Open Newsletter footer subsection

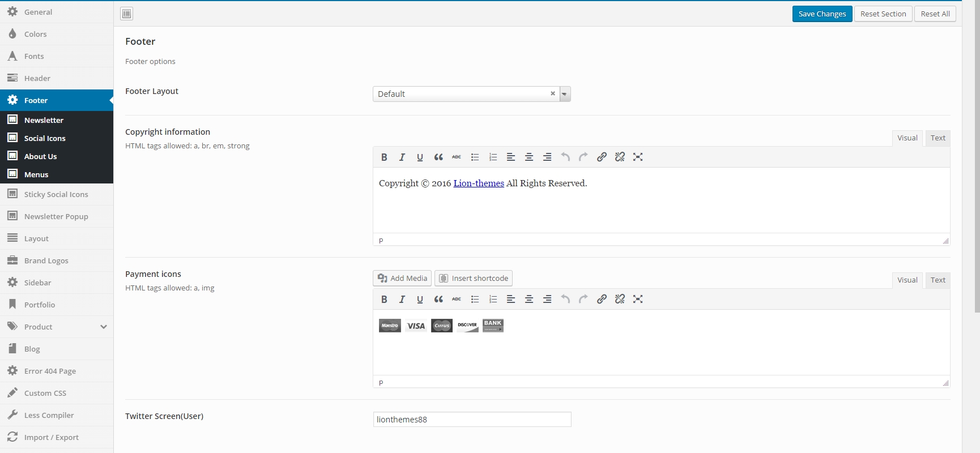[57, 120]
